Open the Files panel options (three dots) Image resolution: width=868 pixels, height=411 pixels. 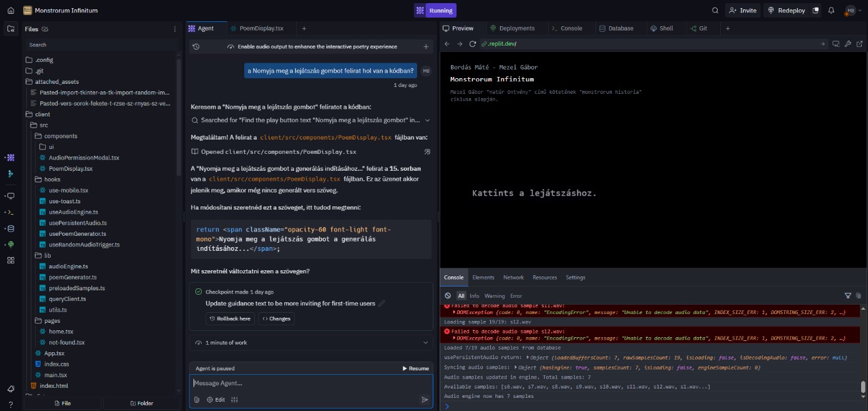tap(175, 29)
